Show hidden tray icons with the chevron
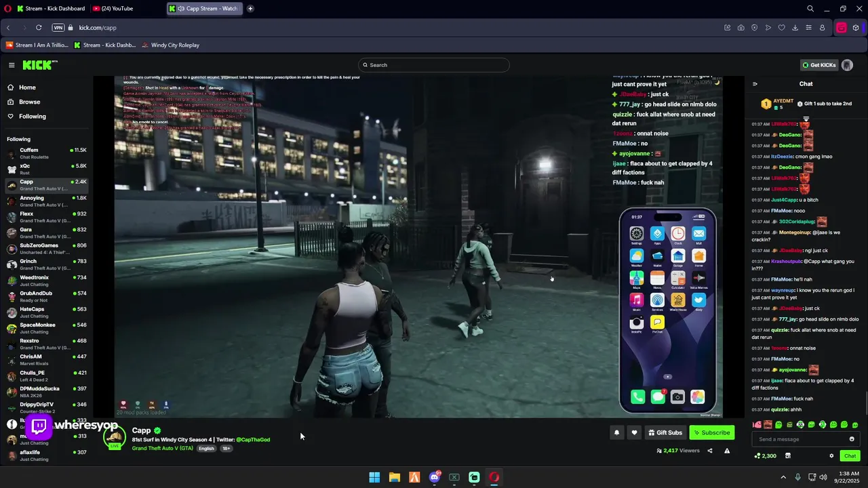Viewport: 868px width, 488px height. pos(783,477)
